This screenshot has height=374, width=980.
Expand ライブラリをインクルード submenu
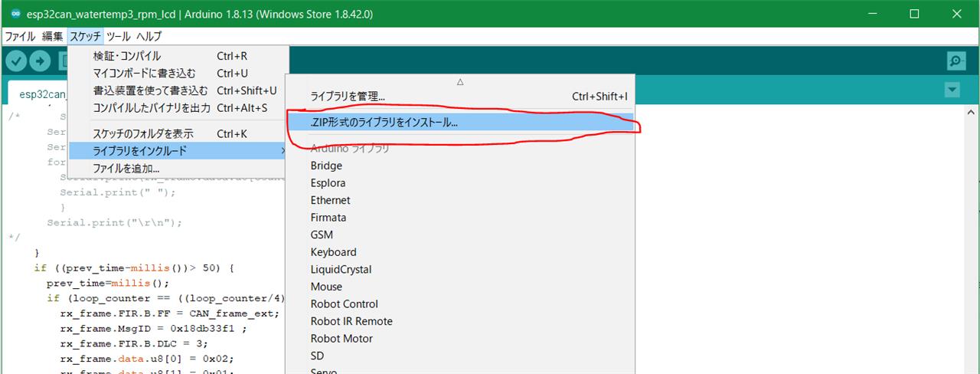pos(179,150)
